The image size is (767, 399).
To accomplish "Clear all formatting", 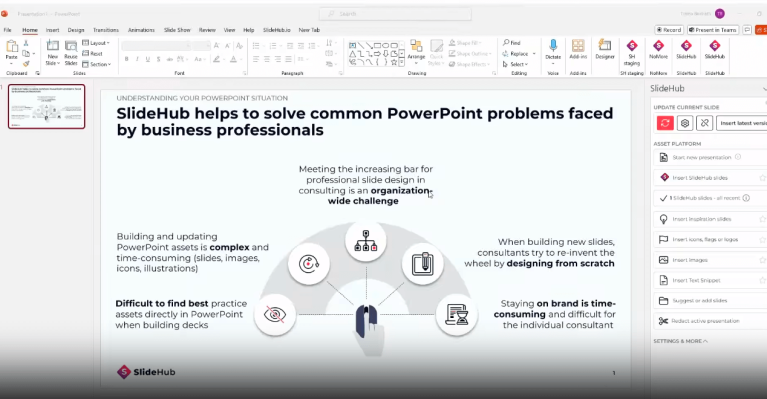I will click(x=239, y=45).
